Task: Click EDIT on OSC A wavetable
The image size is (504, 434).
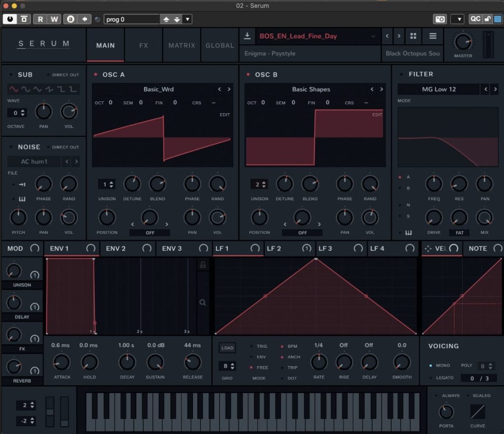Action: coord(224,115)
